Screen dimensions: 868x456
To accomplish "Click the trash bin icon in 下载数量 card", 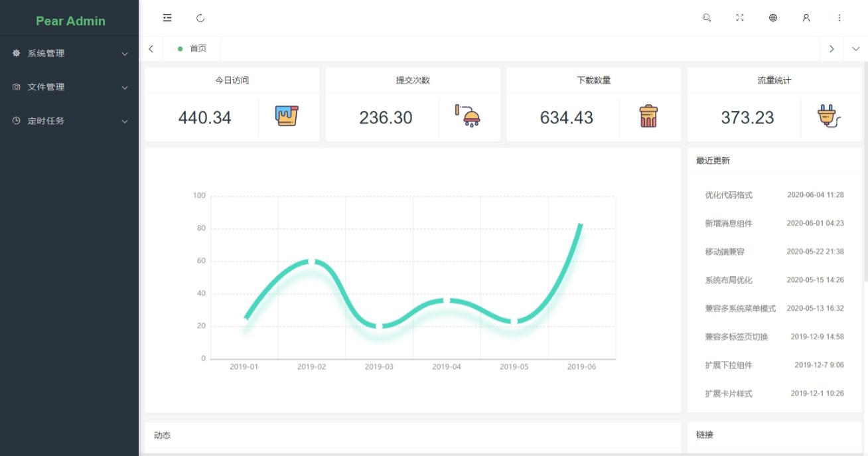I will pos(648,116).
